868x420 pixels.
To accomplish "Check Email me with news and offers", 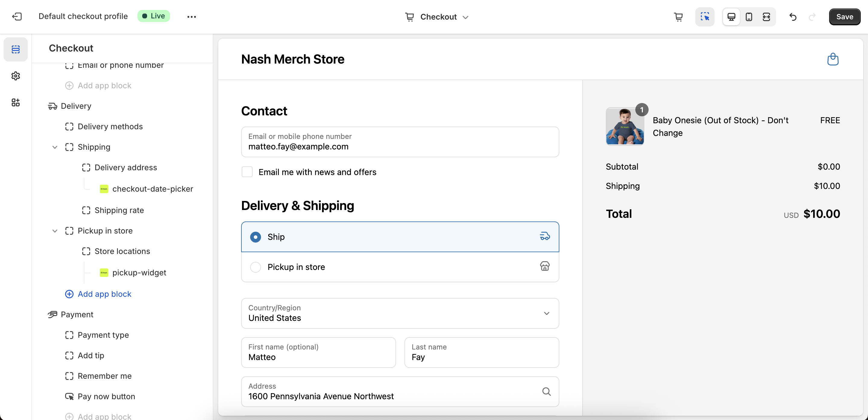I will [247, 172].
